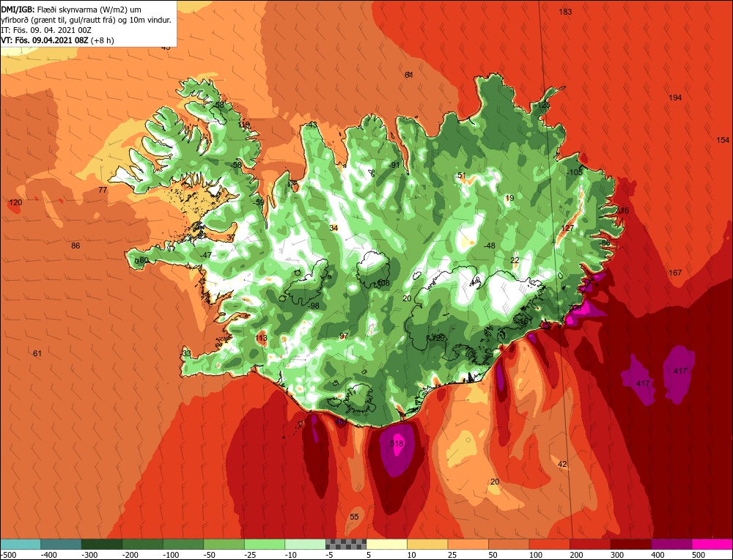Click the legend label '-500'
This screenshot has width=733, height=560.
[x=8, y=555]
